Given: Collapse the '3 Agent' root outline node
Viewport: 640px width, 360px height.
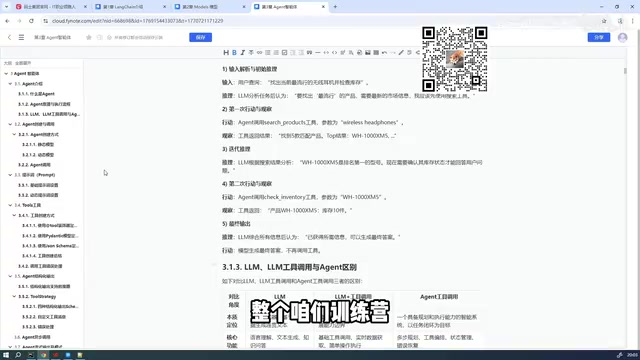Looking at the screenshot, I should point(6,73).
